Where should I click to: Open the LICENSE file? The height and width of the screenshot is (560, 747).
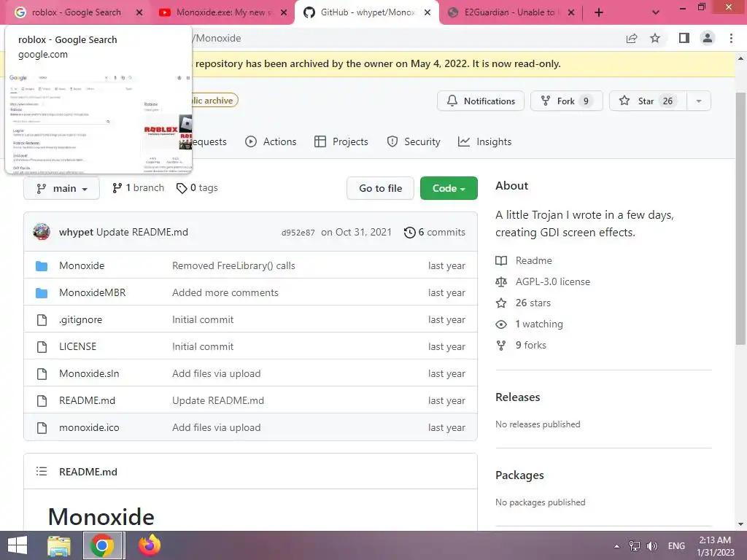click(x=77, y=346)
